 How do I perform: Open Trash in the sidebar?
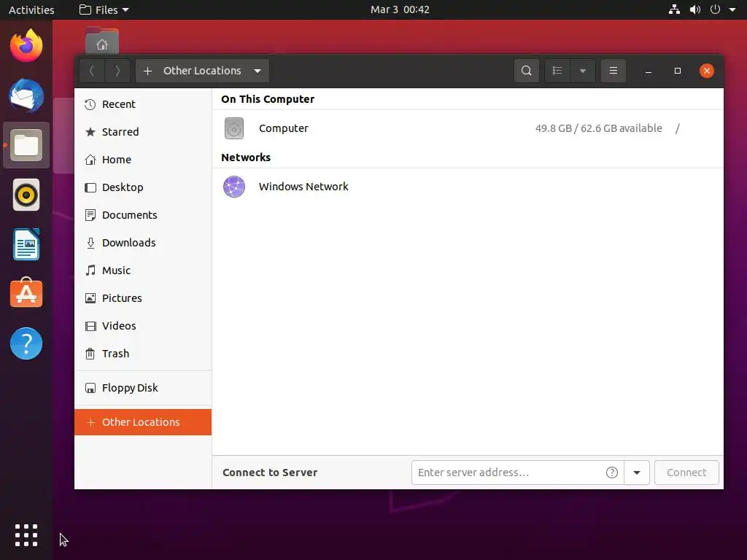(143, 354)
